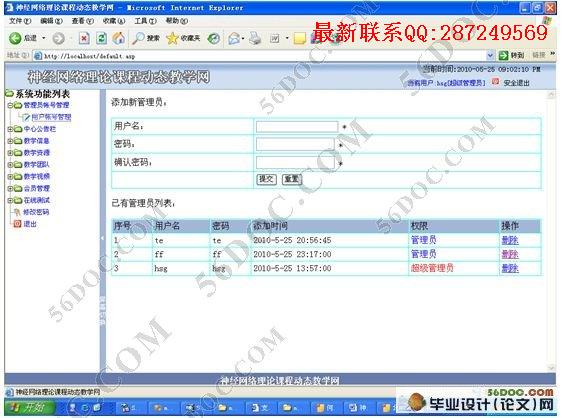Click the sidebar collapse arrow on the divider

point(103,238)
